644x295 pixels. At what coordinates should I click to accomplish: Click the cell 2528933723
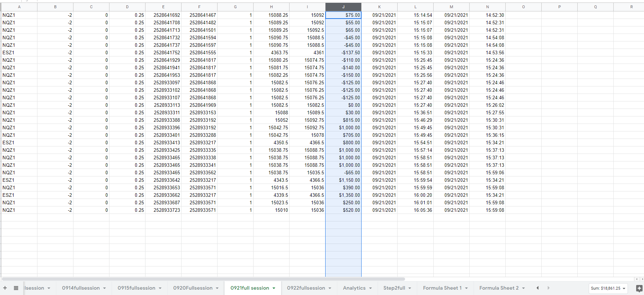pyautogui.click(x=163, y=210)
